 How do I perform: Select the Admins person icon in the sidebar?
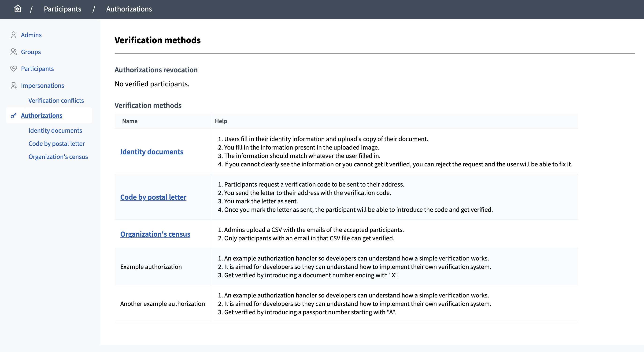pos(14,35)
